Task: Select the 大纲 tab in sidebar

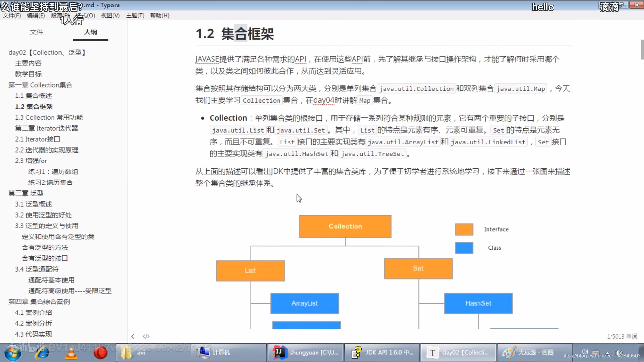Action: (90, 32)
